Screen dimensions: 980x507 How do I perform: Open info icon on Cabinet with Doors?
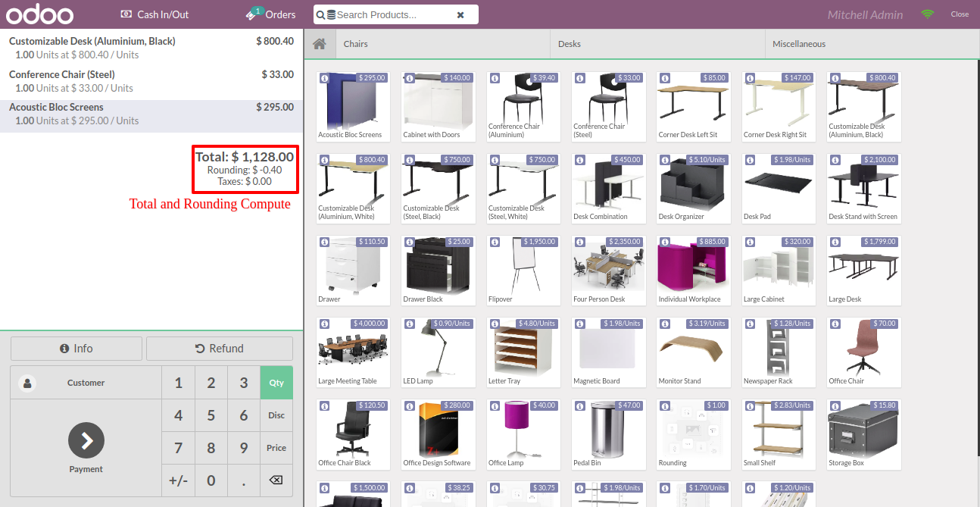click(409, 78)
